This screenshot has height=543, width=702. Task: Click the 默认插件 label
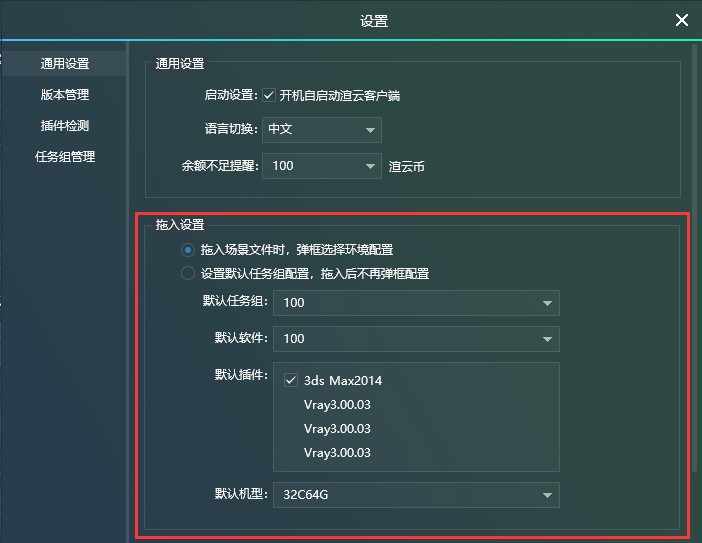coord(241,374)
